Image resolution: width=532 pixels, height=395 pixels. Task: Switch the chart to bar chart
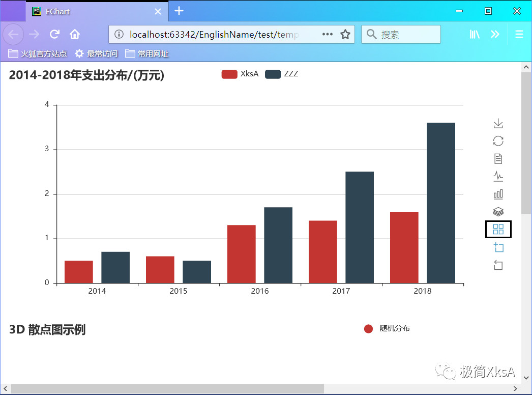click(498, 194)
